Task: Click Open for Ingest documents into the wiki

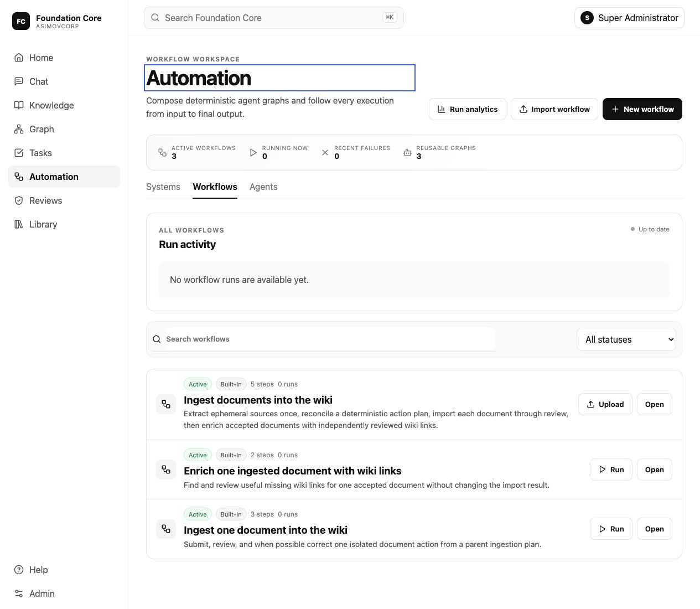Action: point(655,404)
